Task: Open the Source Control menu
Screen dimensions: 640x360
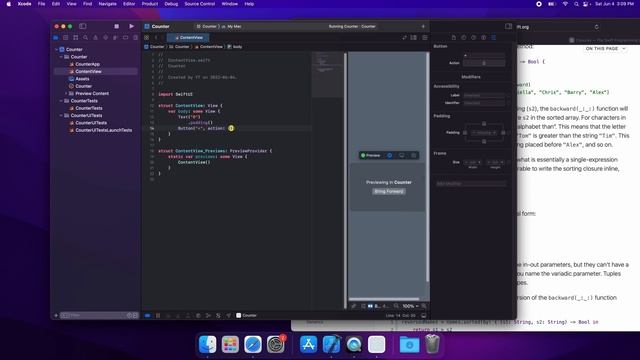Action: (x=200, y=4)
